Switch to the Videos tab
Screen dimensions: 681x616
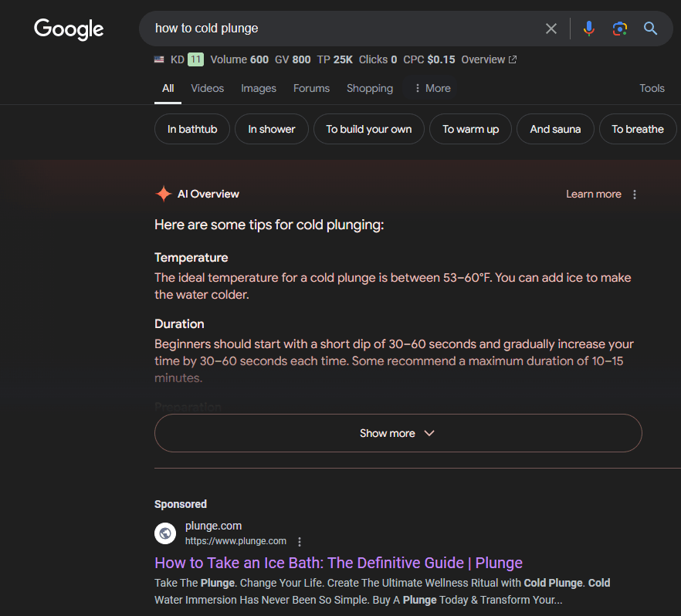[207, 88]
